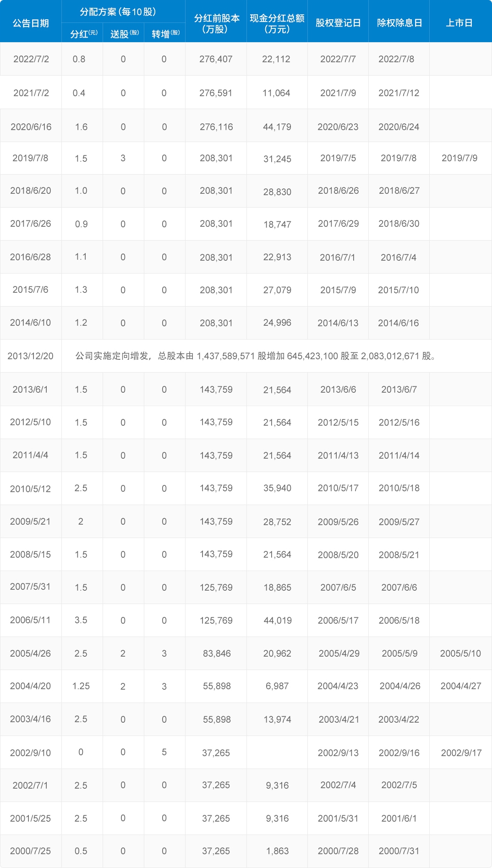
Task: Click the 公告日期 column header
Action: [31, 23]
